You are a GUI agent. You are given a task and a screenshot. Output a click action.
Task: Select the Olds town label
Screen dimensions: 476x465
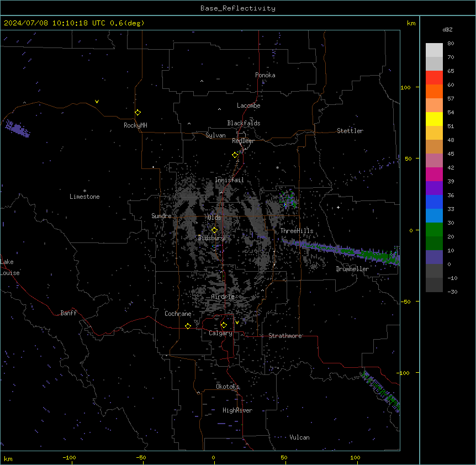tap(214, 218)
